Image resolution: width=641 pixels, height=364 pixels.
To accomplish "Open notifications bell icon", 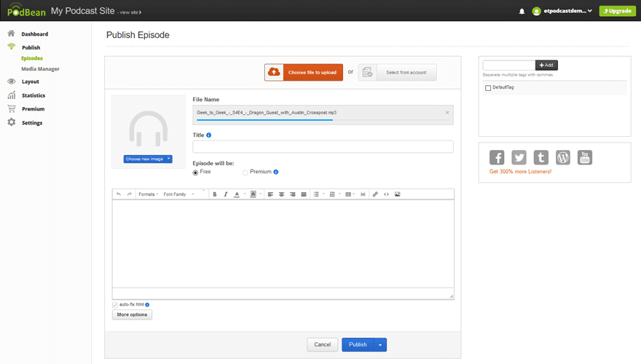I will [x=522, y=12].
